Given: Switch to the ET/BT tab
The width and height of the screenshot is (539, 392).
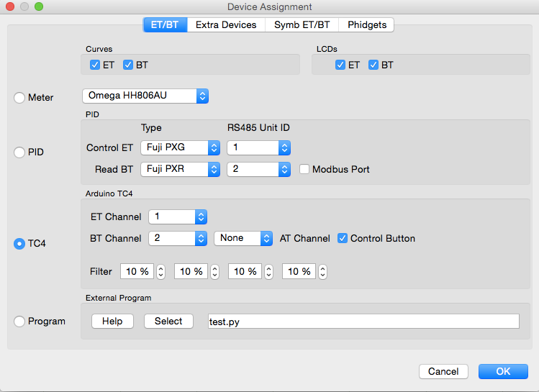Looking at the screenshot, I should point(165,24).
